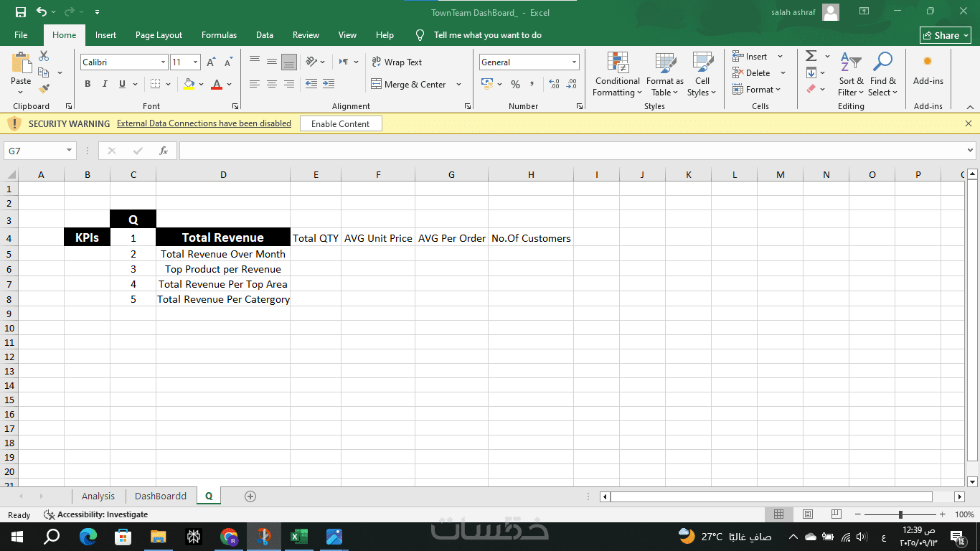
Task: Click the Increase Decimal icon
Action: pos(554,84)
